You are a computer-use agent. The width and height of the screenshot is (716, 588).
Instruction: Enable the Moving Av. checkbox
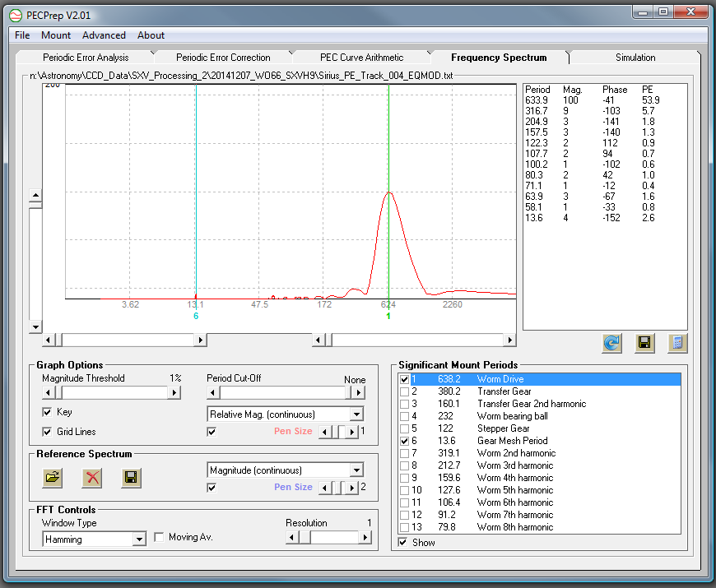click(x=160, y=537)
